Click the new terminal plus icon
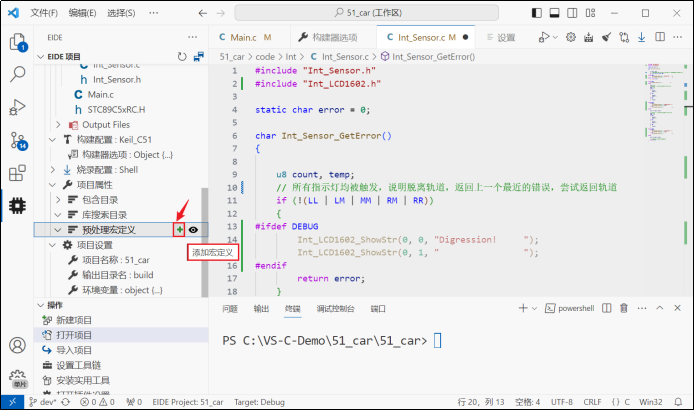Screen dimensions: 695x411 pos(523,308)
